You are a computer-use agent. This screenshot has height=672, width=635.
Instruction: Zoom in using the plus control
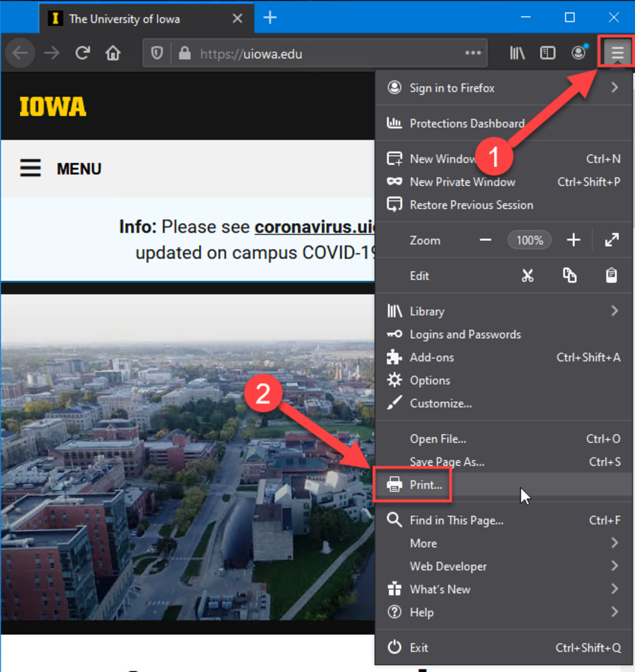(x=574, y=240)
